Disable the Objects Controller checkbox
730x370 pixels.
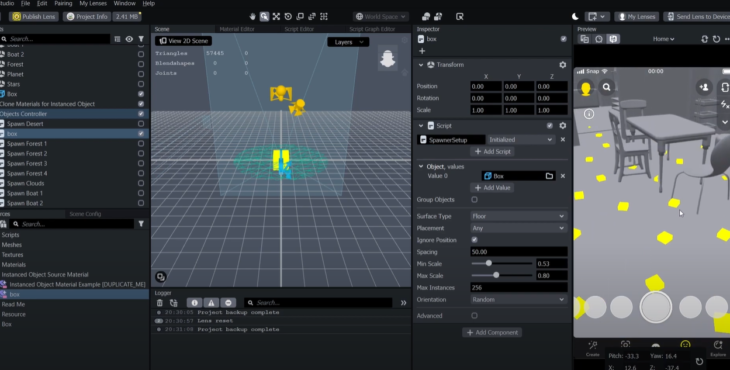pos(141,114)
